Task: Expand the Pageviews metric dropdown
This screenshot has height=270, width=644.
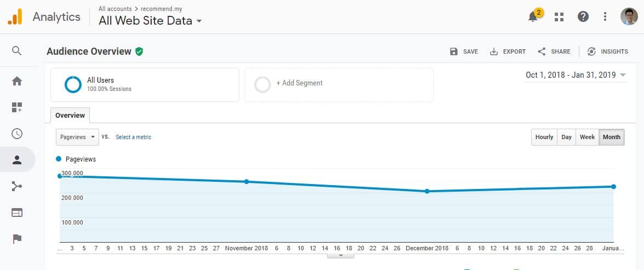Action: pos(77,137)
